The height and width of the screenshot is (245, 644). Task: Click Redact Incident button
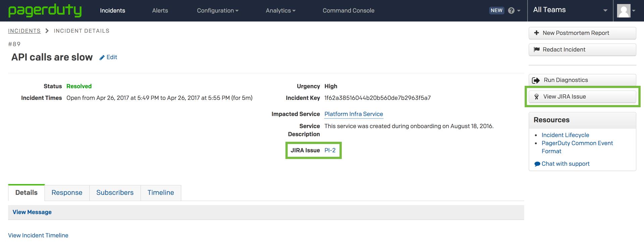pos(582,50)
